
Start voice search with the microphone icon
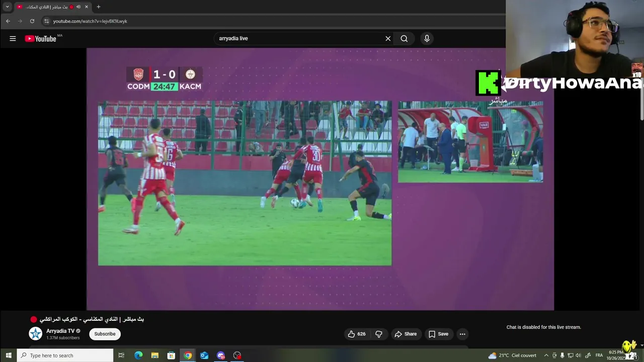pos(427,38)
